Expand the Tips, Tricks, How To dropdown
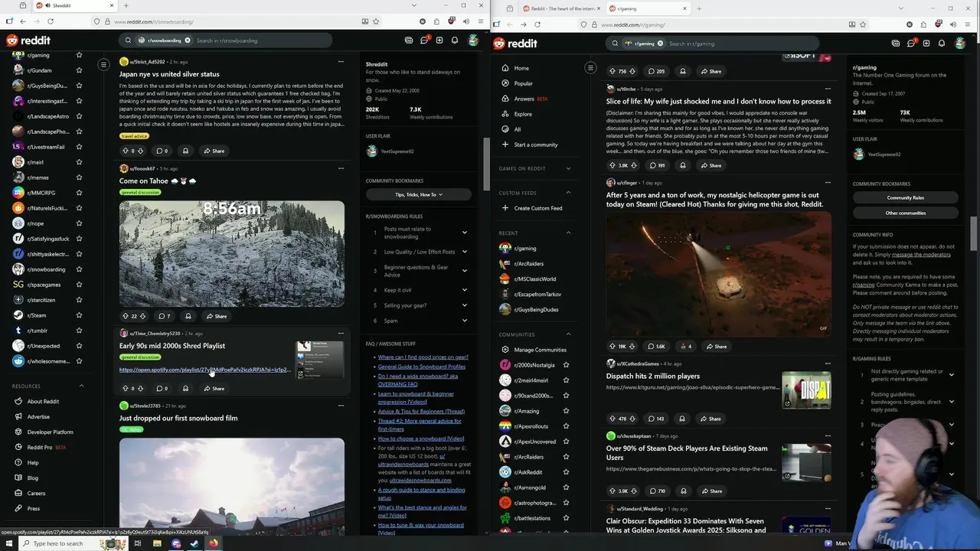This screenshot has height=551, width=980. click(418, 194)
